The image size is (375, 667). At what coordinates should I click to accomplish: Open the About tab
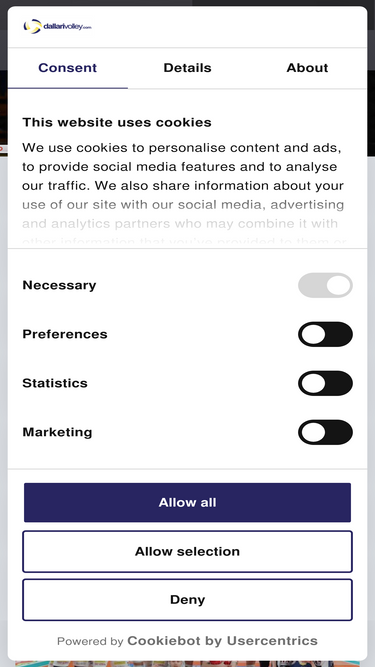click(x=307, y=68)
